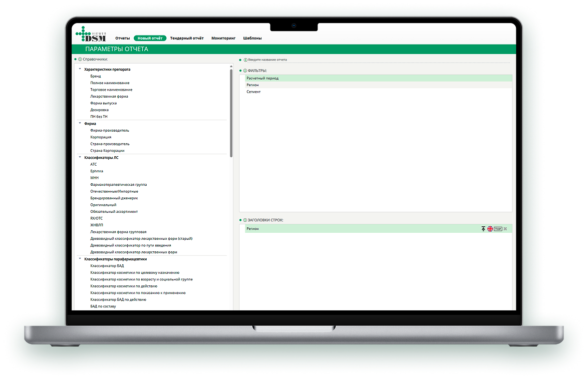The image size is (588, 379).
Task: Toggle green indicator next to Справочники
Action: pyautogui.click(x=75, y=59)
